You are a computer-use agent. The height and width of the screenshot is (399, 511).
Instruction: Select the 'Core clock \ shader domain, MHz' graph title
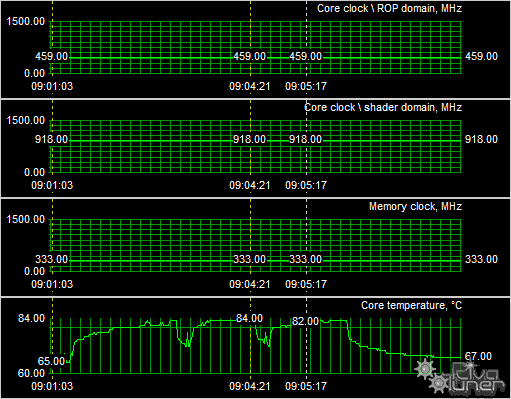(x=383, y=107)
